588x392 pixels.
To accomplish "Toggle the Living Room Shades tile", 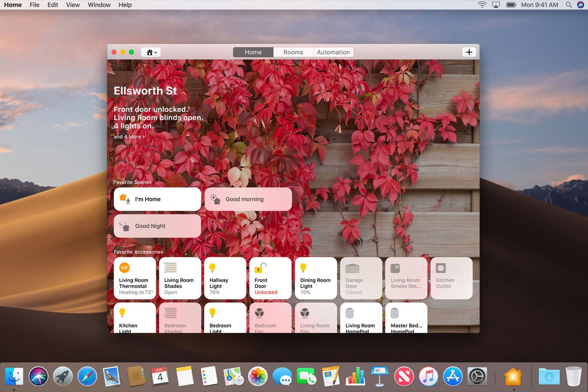I will pyautogui.click(x=180, y=278).
